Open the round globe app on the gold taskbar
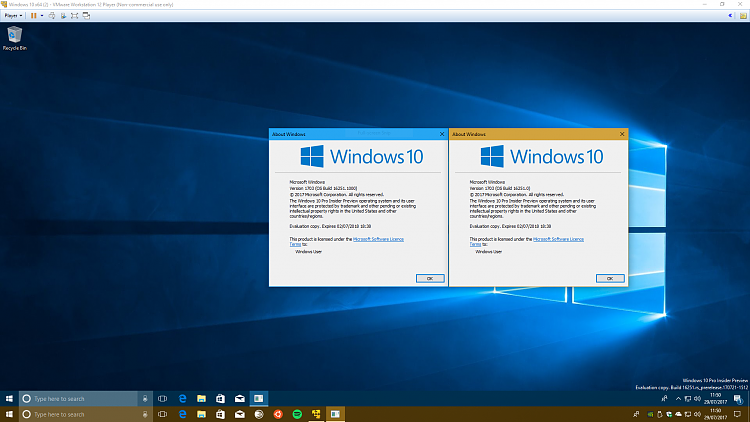 259,414
